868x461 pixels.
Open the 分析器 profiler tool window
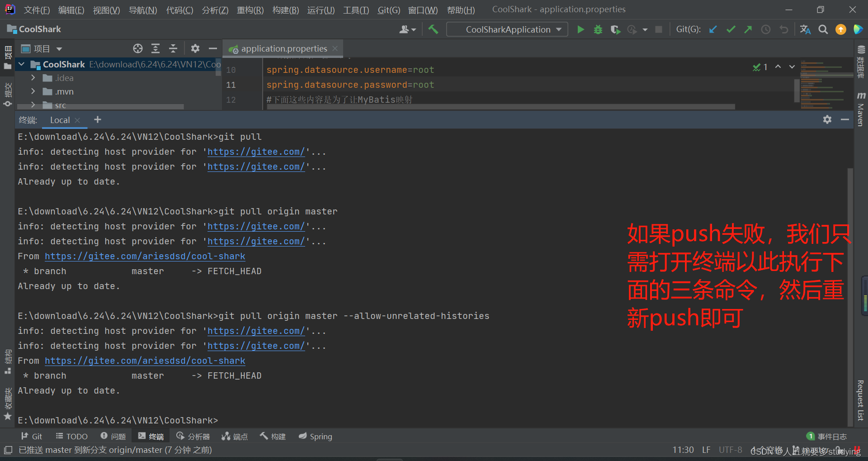[x=193, y=436]
